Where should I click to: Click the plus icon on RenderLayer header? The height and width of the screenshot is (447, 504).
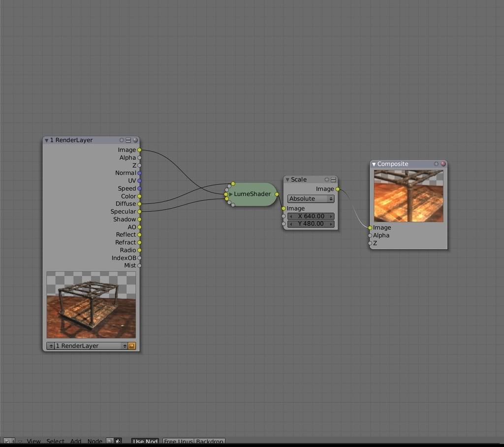(122, 140)
